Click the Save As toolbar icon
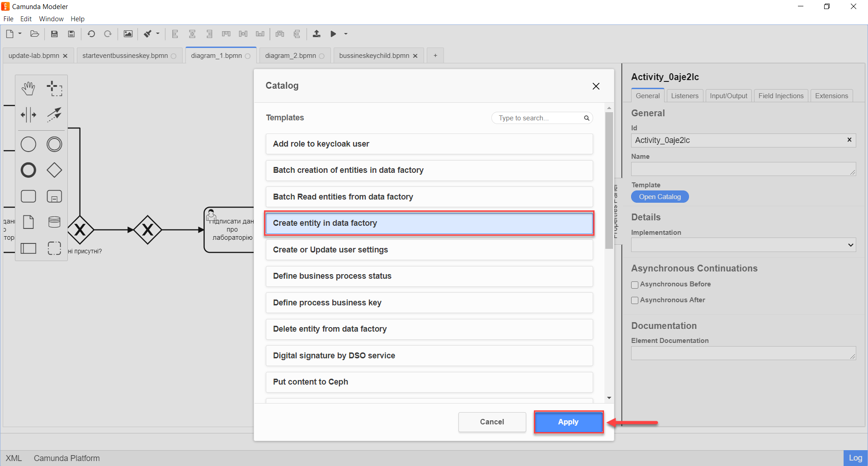 [x=71, y=34]
